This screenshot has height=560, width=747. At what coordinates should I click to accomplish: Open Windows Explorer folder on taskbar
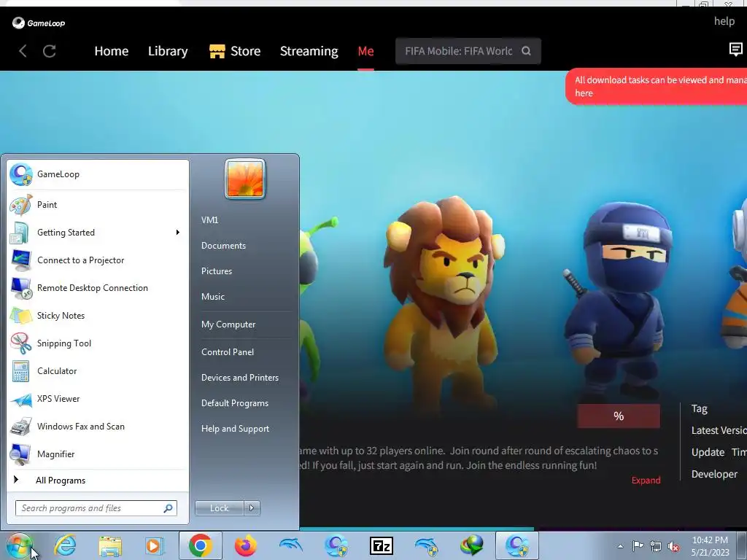[x=110, y=545]
